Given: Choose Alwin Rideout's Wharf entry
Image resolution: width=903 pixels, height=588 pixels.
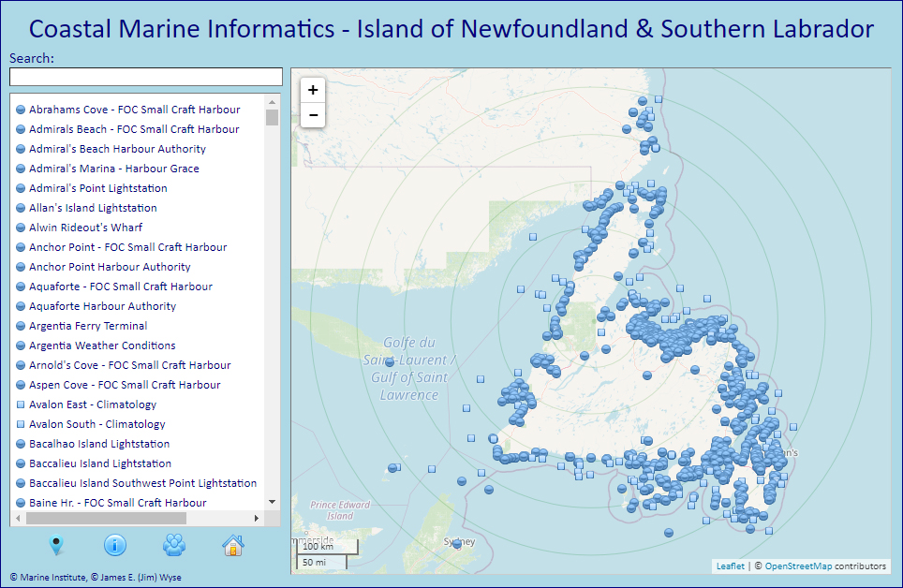Looking at the screenshot, I should (85, 228).
